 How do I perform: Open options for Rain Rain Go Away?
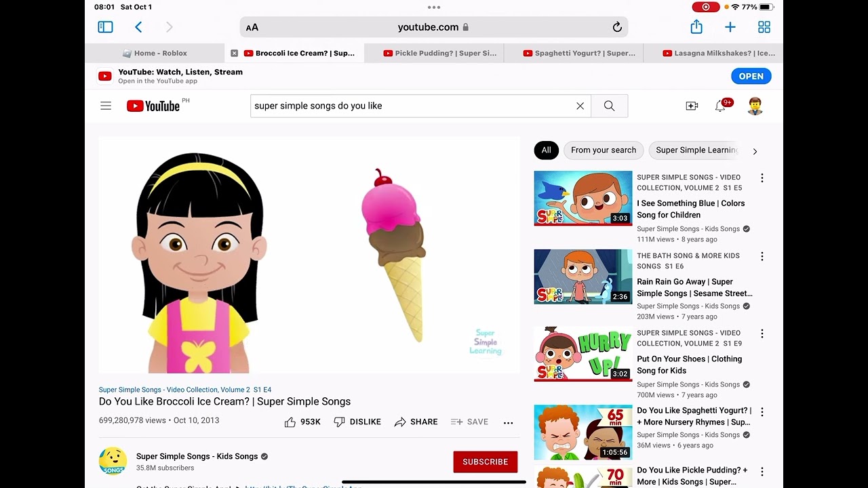point(762,257)
